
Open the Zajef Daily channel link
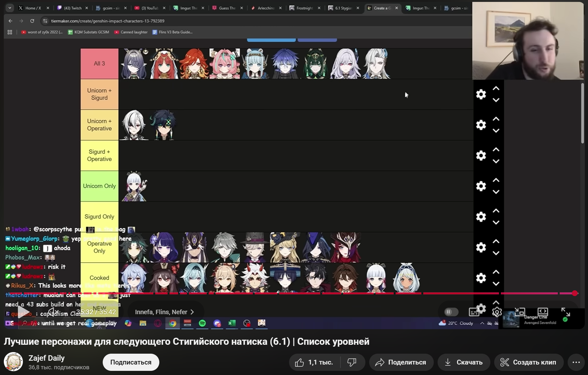point(46,358)
